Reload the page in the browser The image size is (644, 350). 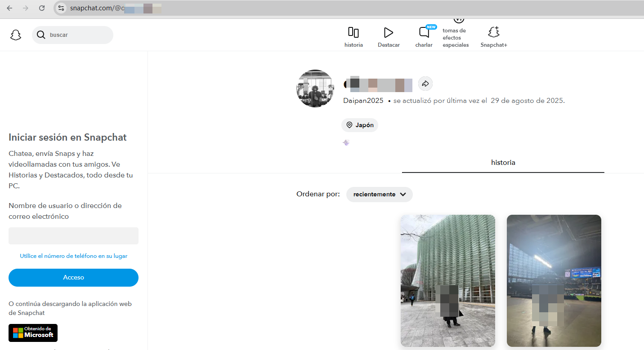(42, 8)
